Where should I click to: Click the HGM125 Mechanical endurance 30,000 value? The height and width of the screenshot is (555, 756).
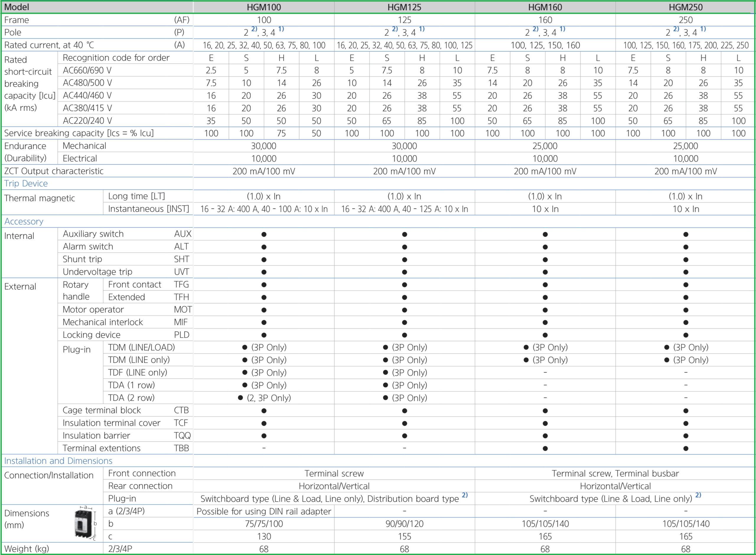404,146
